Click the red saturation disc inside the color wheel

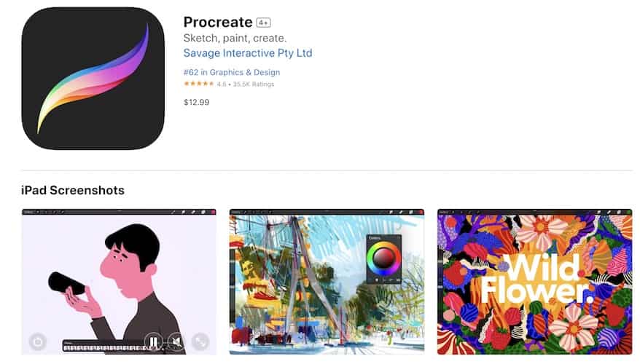pyautogui.click(x=383, y=258)
